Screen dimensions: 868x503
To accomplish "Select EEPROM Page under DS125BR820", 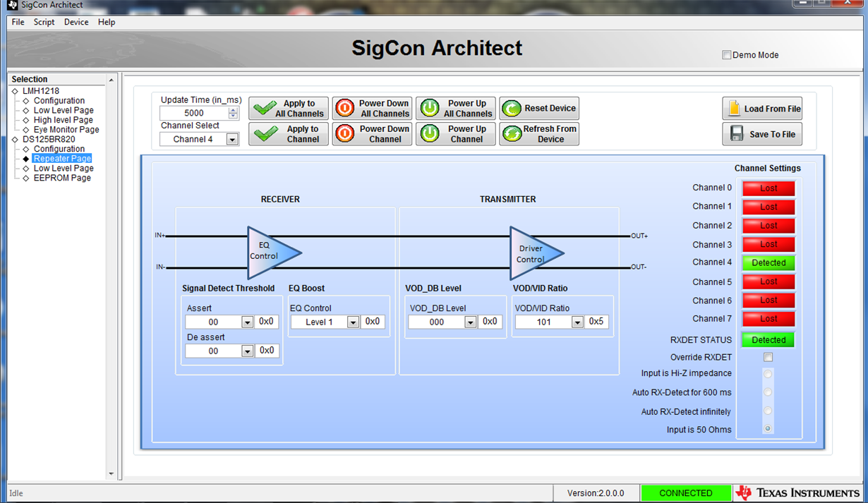I will click(x=62, y=178).
